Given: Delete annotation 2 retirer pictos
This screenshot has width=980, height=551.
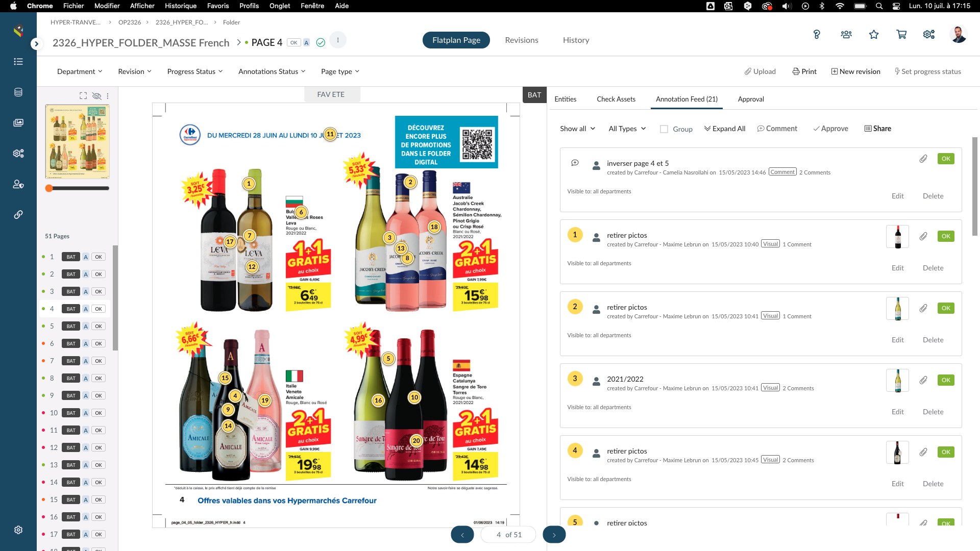Looking at the screenshot, I should click(x=933, y=340).
